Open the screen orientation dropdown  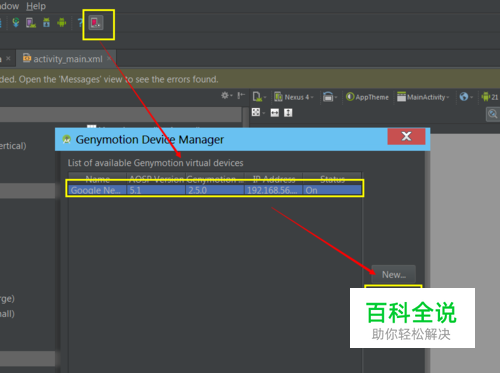[330, 97]
